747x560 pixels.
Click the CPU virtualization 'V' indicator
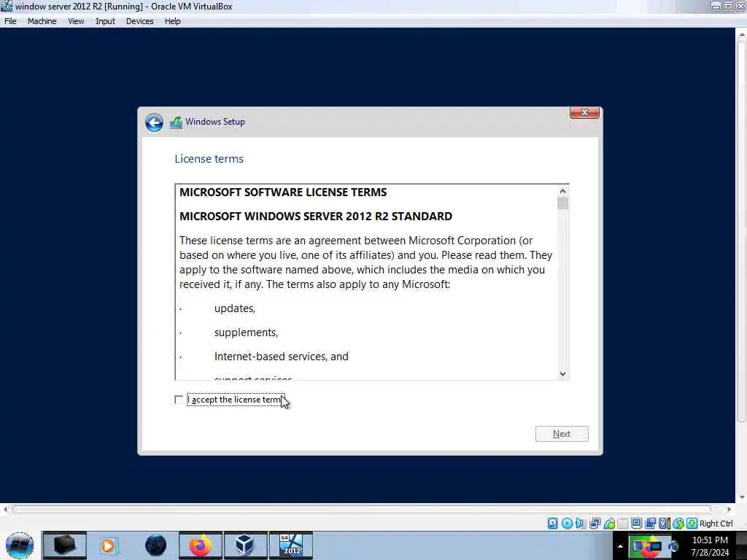[664, 524]
